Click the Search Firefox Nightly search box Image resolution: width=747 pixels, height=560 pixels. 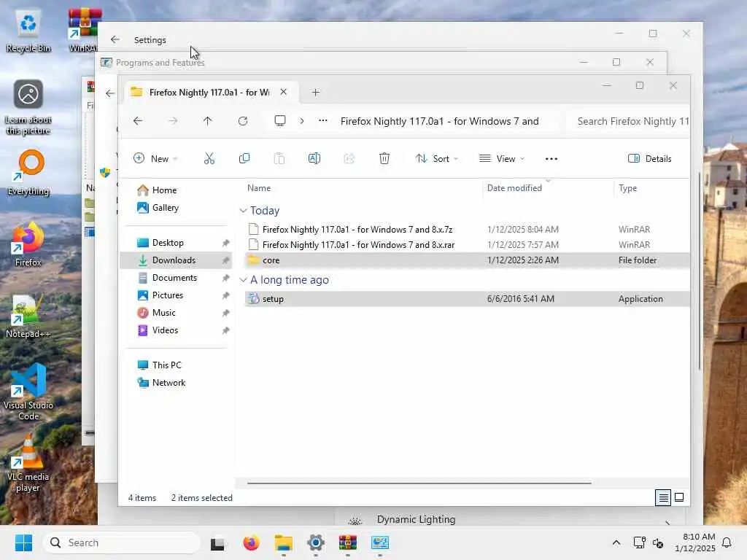[x=629, y=121]
